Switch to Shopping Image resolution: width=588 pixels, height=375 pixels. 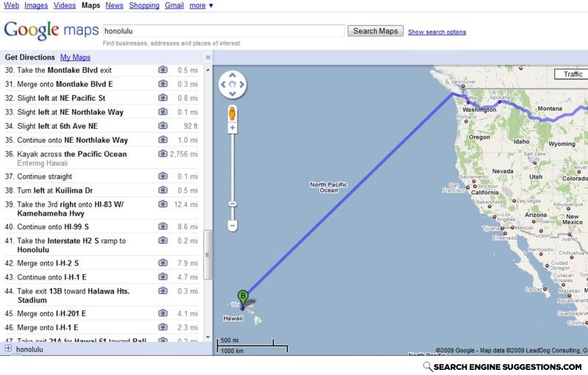click(144, 6)
